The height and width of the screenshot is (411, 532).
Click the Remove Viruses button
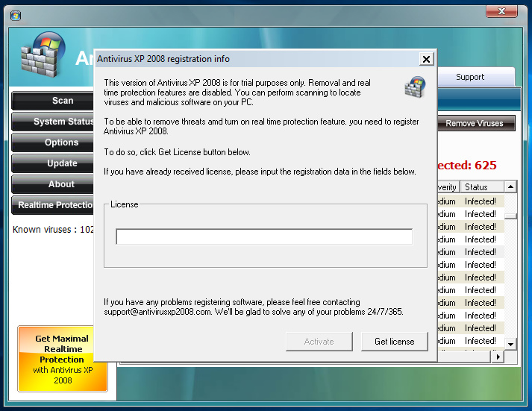[475, 123]
